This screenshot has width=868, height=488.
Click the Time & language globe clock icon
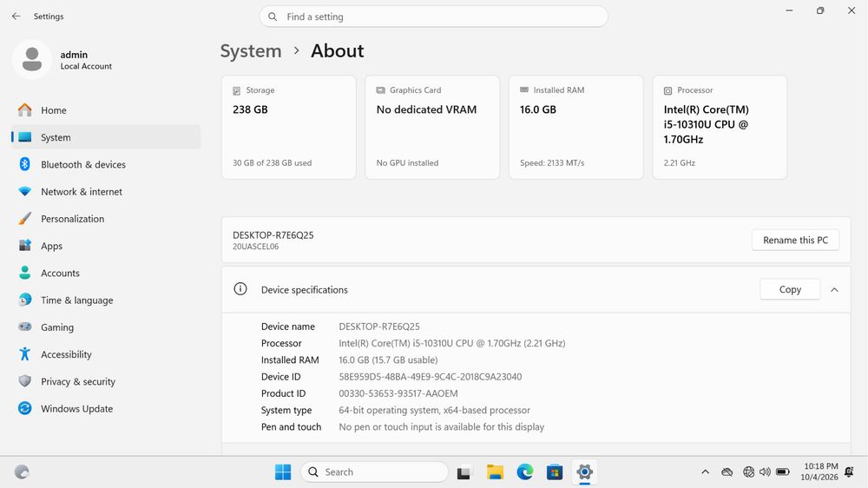point(25,300)
